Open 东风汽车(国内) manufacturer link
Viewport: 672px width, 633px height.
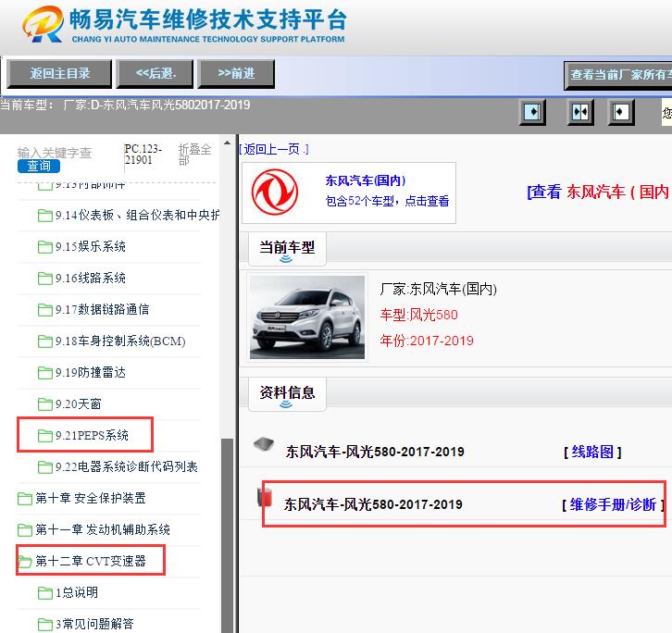(365, 180)
